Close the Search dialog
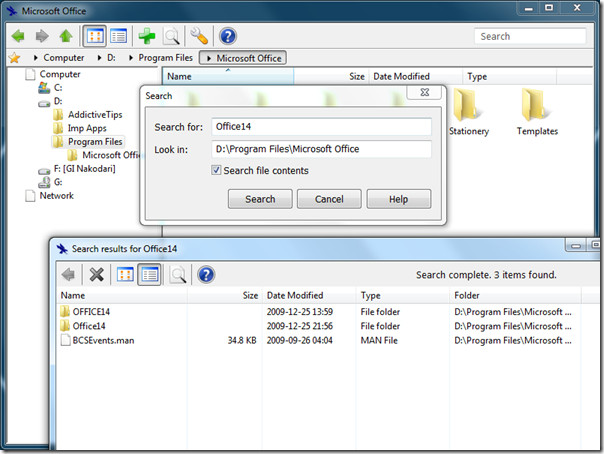Screen dimensions: 604x454 pos(425,92)
